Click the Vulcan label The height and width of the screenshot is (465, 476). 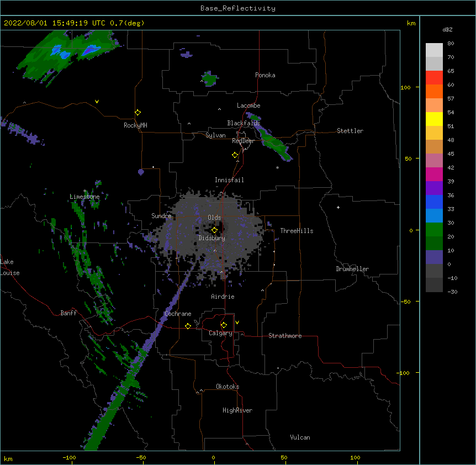[x=300, y=437]
